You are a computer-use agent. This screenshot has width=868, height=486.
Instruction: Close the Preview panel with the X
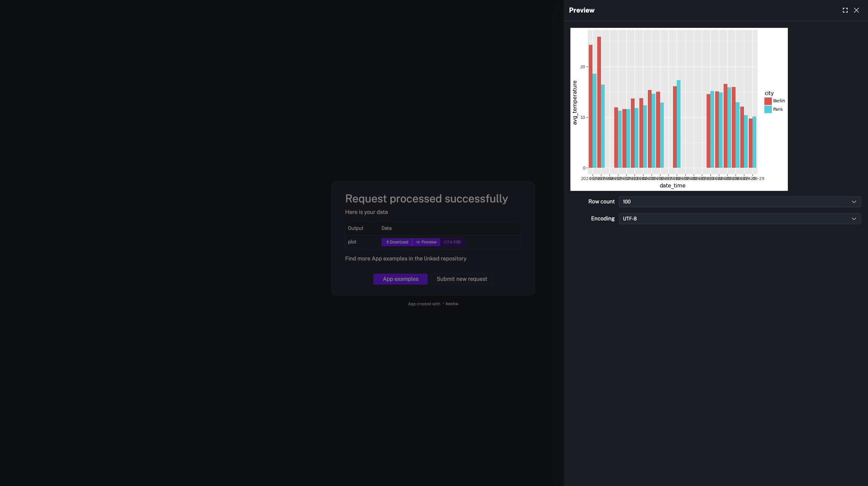[x=856, y=10]
